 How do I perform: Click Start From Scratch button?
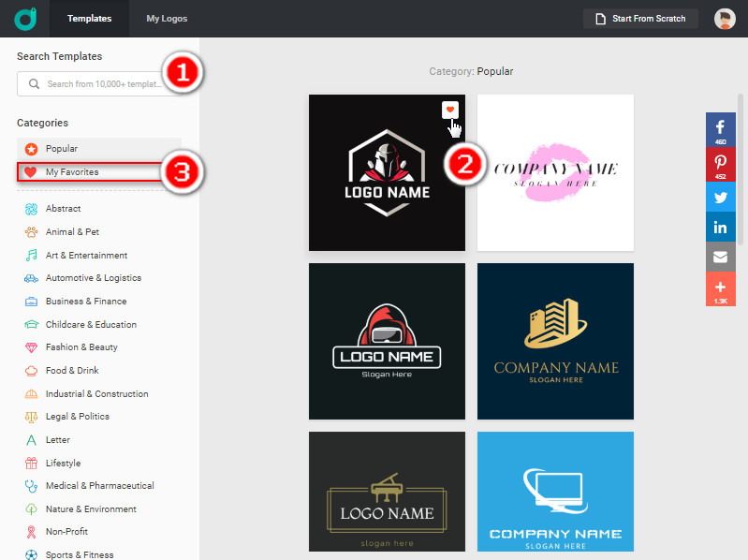640,19
